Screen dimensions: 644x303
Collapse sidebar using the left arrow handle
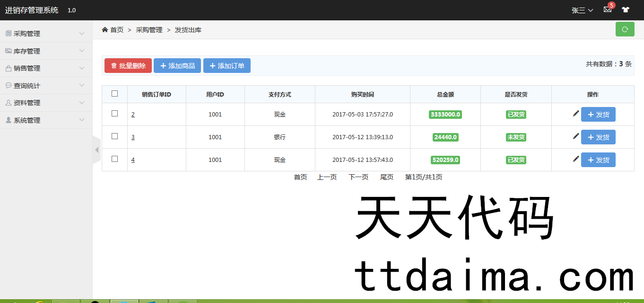pos(96,150)
